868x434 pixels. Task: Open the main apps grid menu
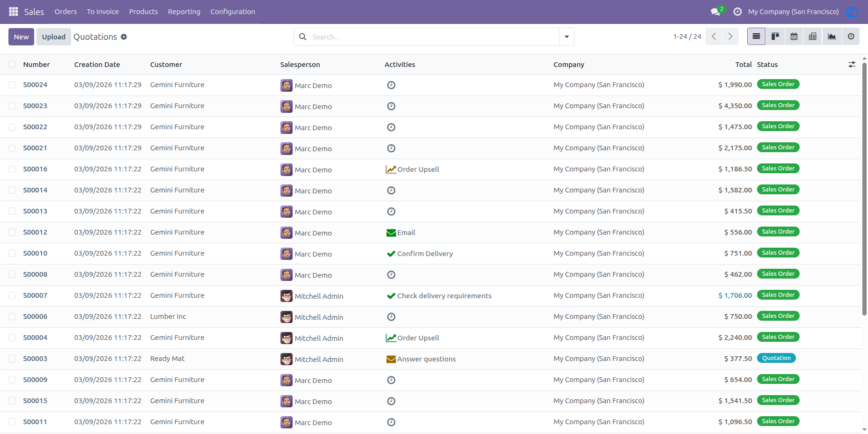click(14, 11)
